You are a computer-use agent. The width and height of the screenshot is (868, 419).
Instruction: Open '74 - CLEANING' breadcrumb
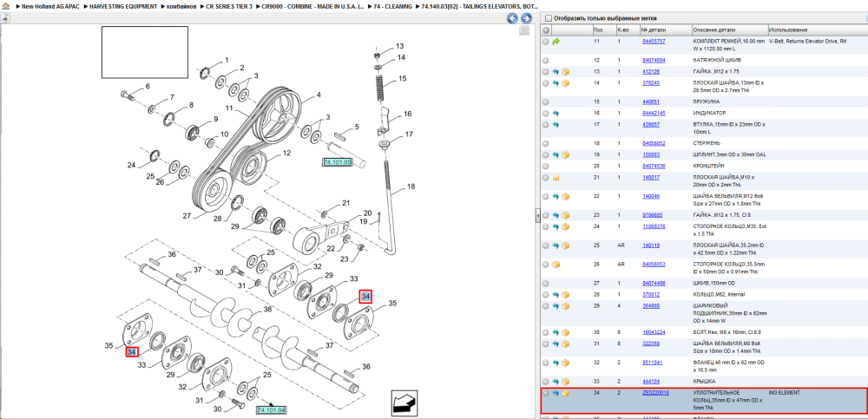pos(393,6)
